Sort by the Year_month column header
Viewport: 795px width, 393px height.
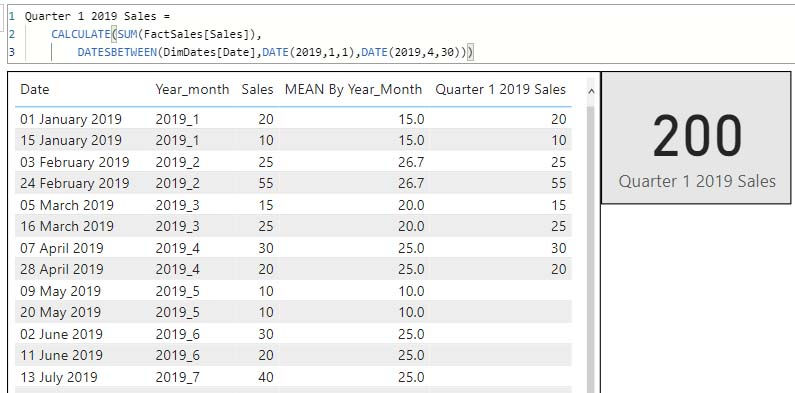pyautogui.click(x=192, y=90)
